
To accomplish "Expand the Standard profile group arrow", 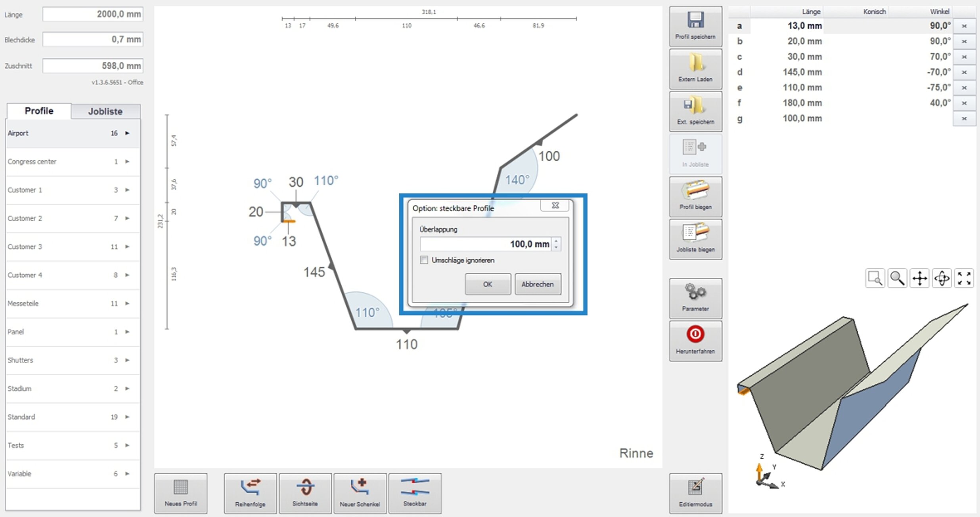I will pos(128,417).
